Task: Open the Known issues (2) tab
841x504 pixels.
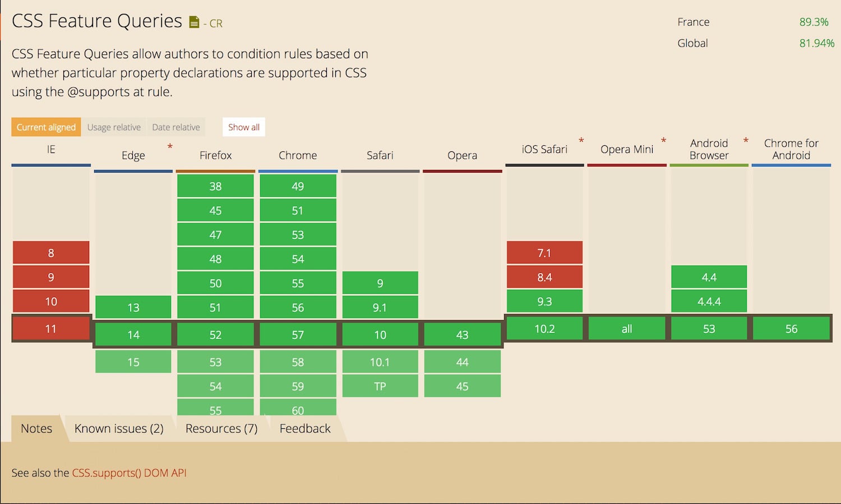Action: coord(119,428)
